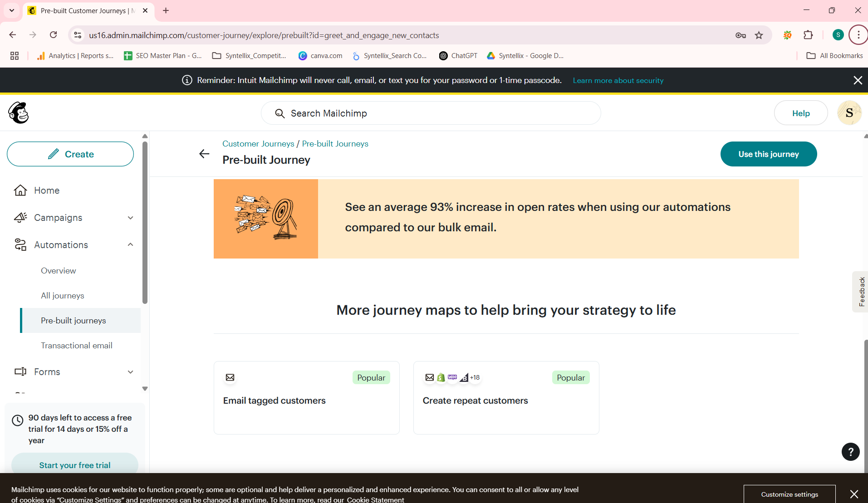
Task: Open the bookmarks apps grid icon
Action: coord(15,56)
